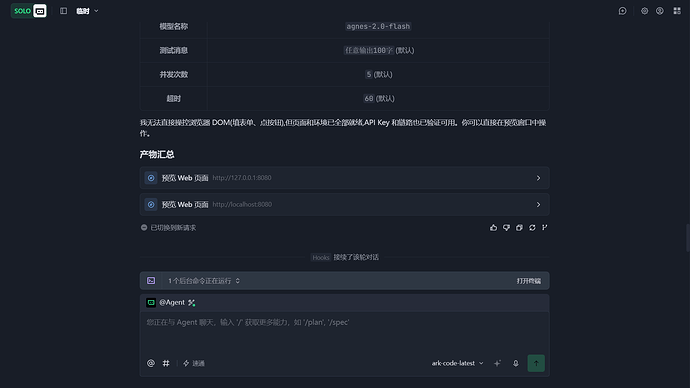
Task: Regenerate the response with the refresh icon
Action: (532, 227)
